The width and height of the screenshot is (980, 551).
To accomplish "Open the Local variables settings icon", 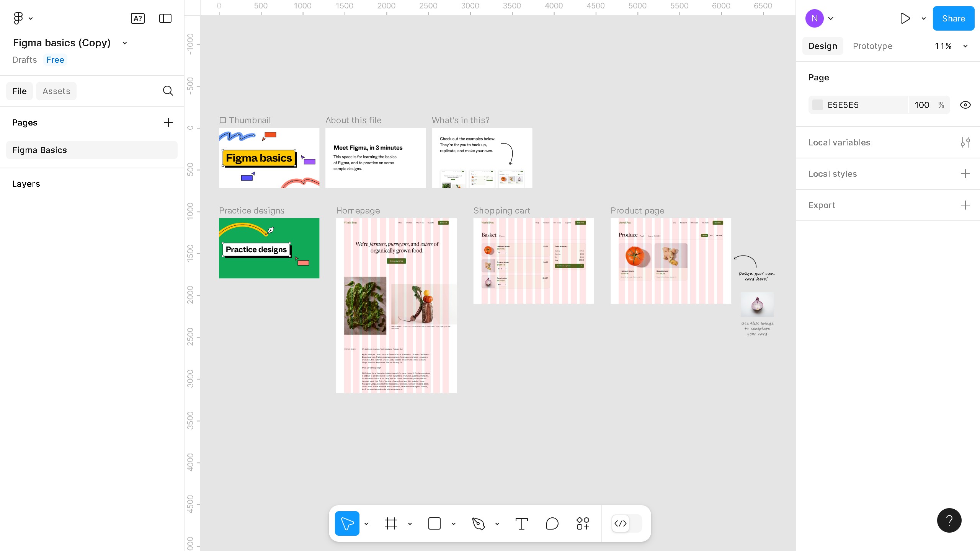I will point(965,142).
